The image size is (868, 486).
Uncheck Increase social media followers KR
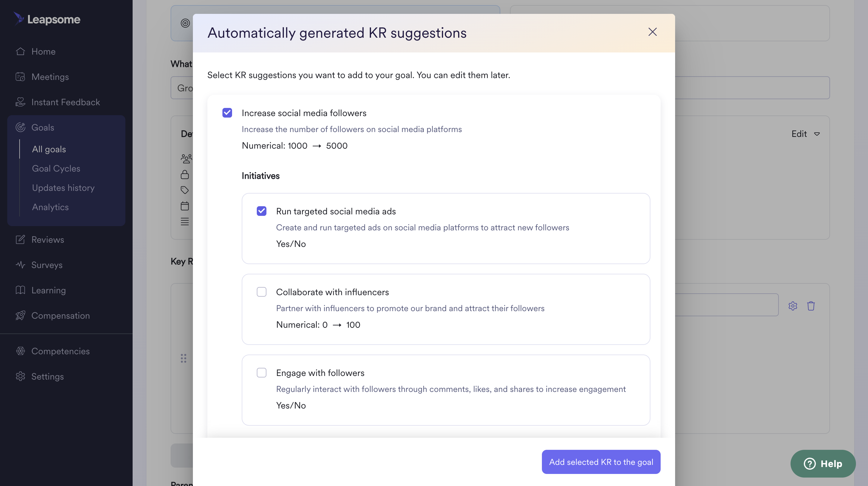227,112
